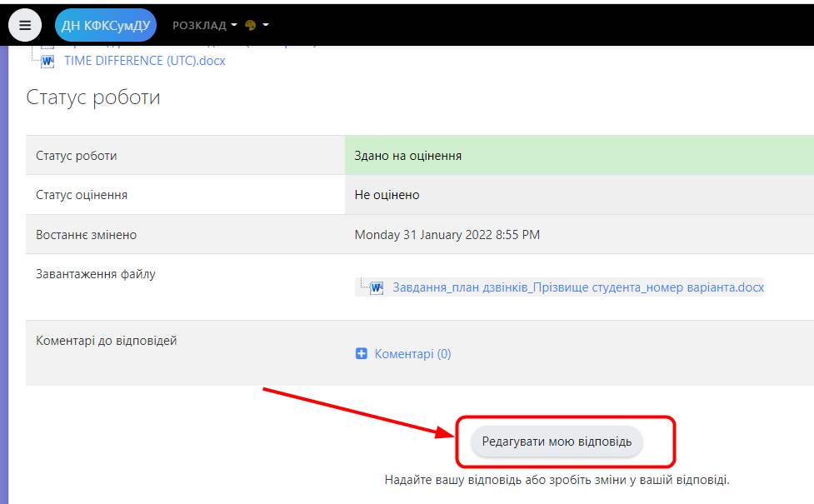Image resolution: width=814 pixels, height=504 pixels.
Task: Click the Не оцінено status value
Action: 387,194
